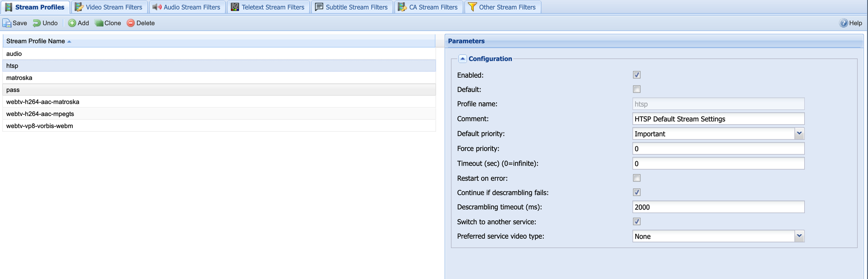The image size is (868, 279).
Task: Uncheck the Enabled checkbox
Action: [637, 75]
